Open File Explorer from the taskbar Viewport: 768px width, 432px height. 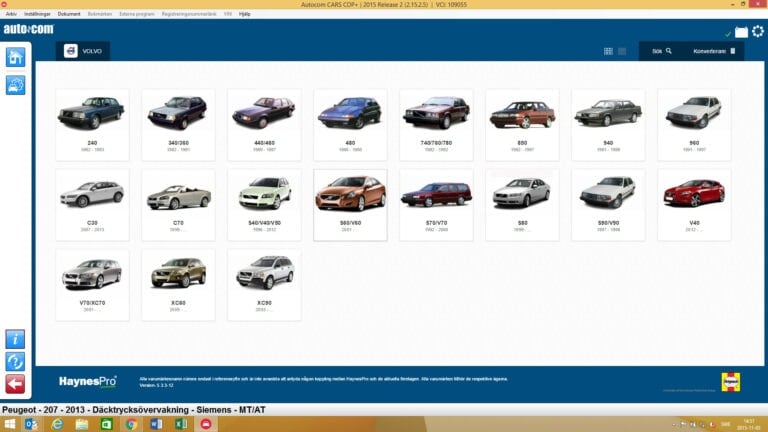(82, 424)
